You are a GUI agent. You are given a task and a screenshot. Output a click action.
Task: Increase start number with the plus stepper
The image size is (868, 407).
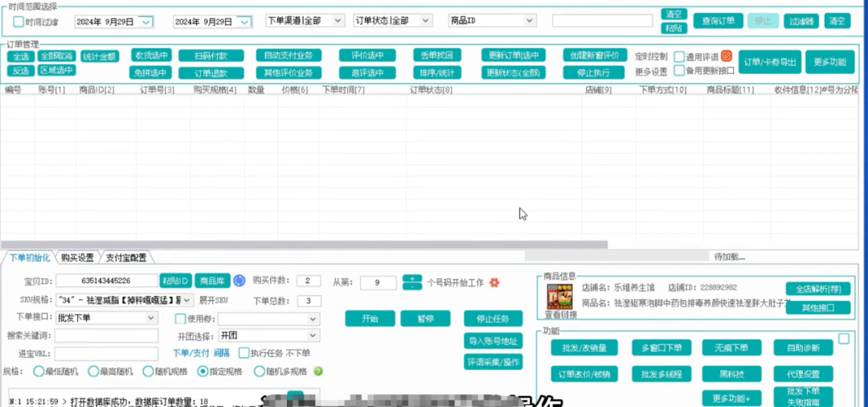coord(411,278)
